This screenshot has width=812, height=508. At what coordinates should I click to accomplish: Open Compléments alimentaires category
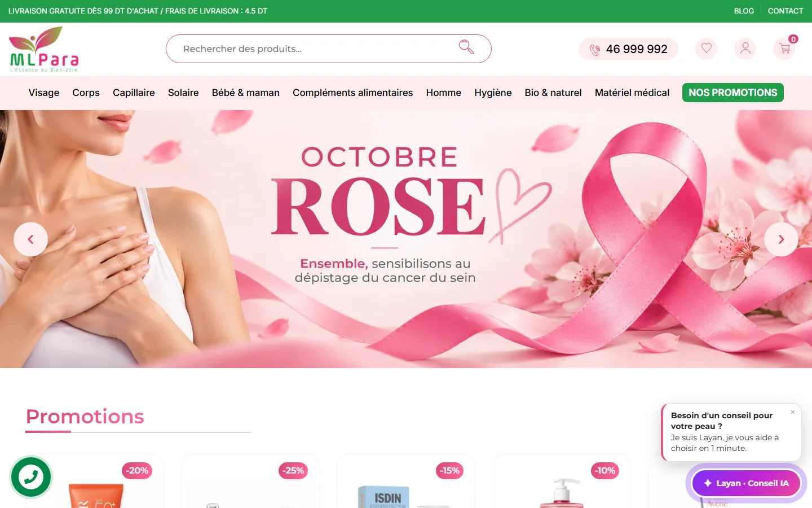(x=352, y=93)
